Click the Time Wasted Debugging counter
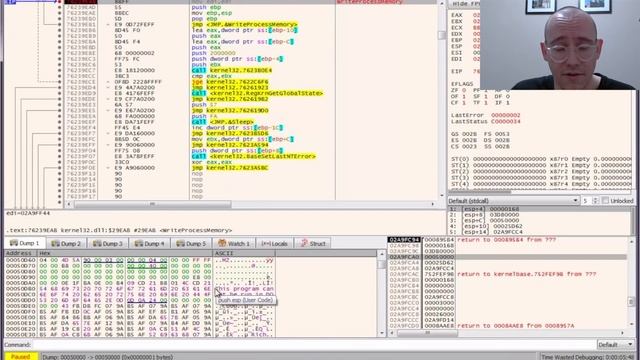Image resolution: width=640 pixels, height=360 pixels. click(588, 357)
